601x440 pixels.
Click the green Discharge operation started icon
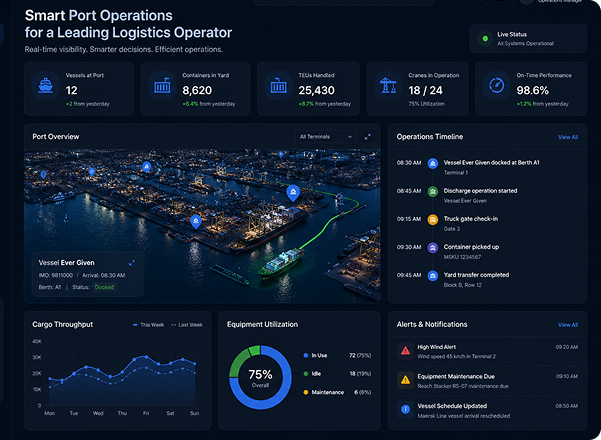pos(433,192)
